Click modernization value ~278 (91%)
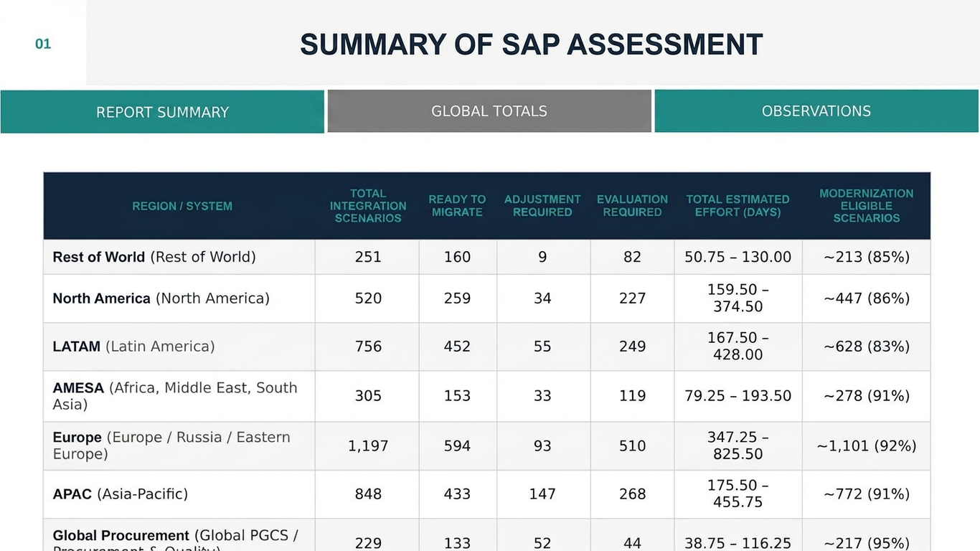This screenshot has width=980, height=551. pos(867,396)
